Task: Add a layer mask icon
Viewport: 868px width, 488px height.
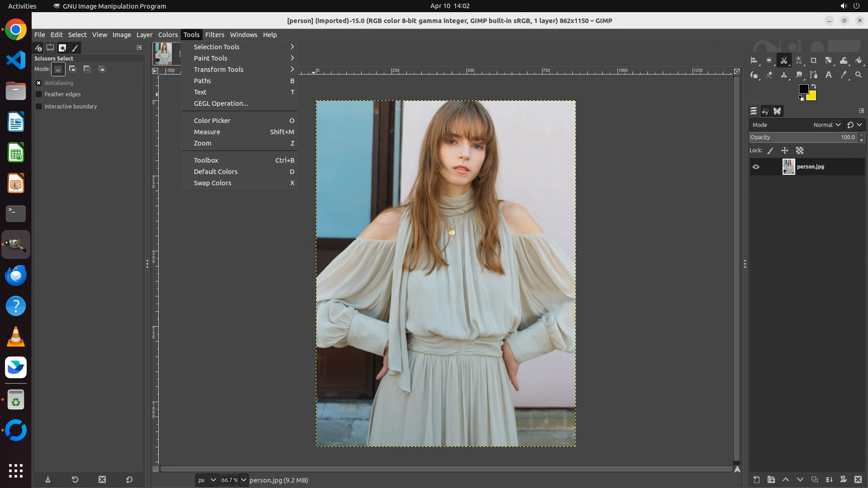Action: (x=843, y=479)
